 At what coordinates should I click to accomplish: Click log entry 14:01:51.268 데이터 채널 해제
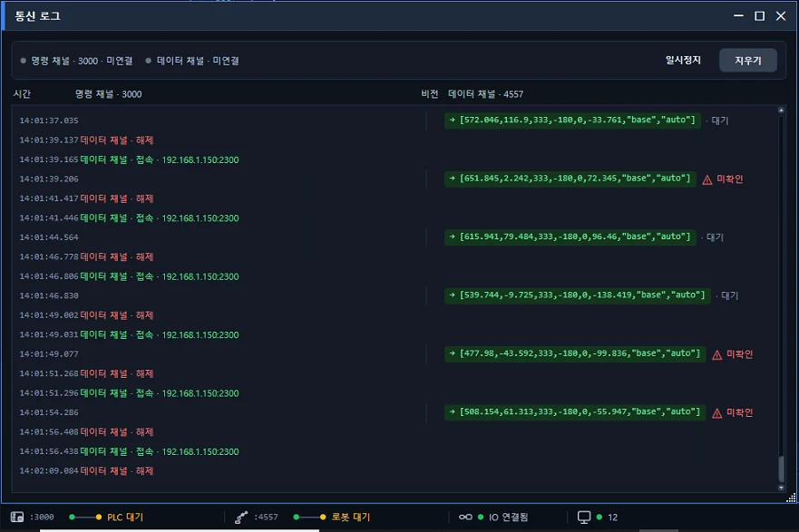coord(87,373)
